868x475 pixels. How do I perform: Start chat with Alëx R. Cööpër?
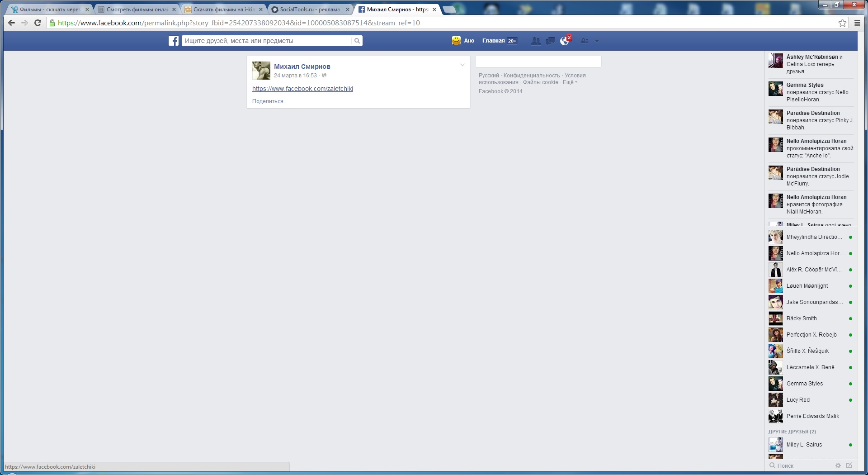[x=811, y=270]
